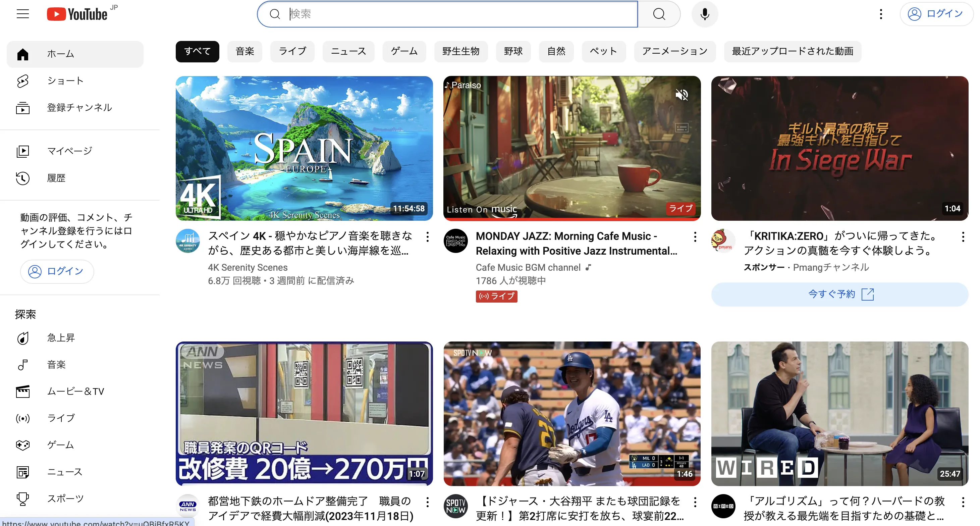Select the アニメーション filter chip
The image size is (980, 526).
coord(674,51)
